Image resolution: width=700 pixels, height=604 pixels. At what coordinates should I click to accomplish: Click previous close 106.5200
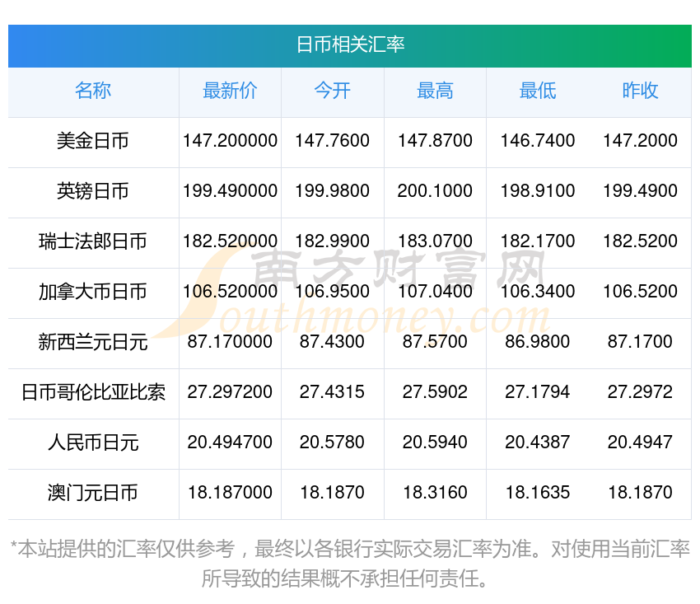click(x=640, y=292)
